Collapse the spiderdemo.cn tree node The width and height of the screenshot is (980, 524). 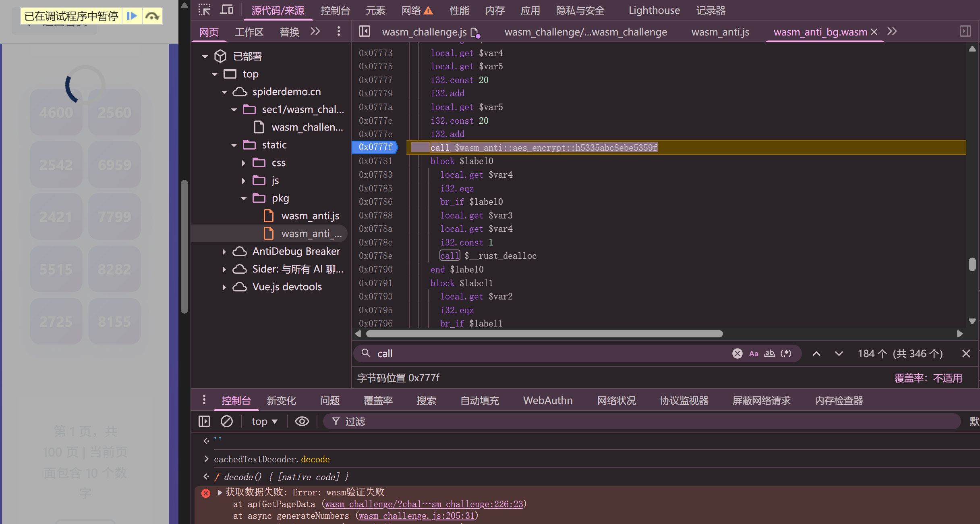pyautogui.click(x=224, y=92)
